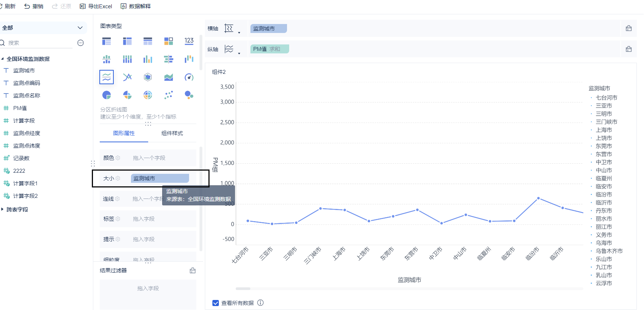Select the rose chart type
This screenshot has width=644, height=310.
(127, 95)
